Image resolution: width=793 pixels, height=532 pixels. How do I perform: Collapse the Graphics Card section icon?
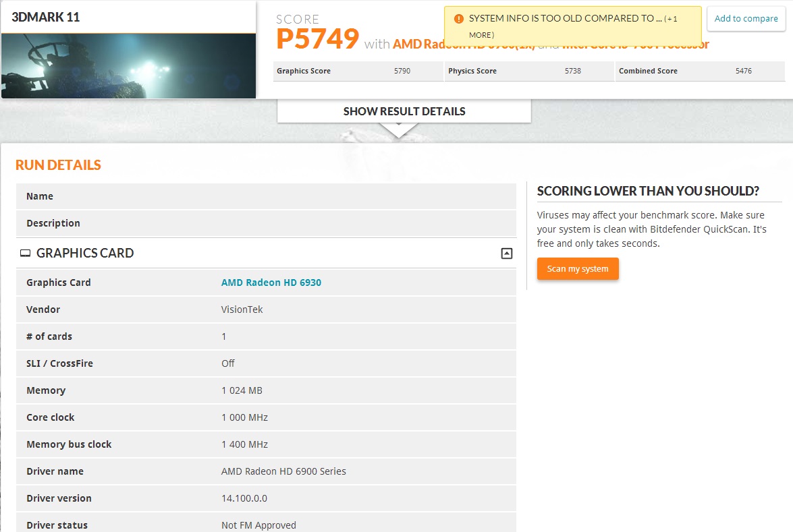pyautogui.click(x=506, y=253)
